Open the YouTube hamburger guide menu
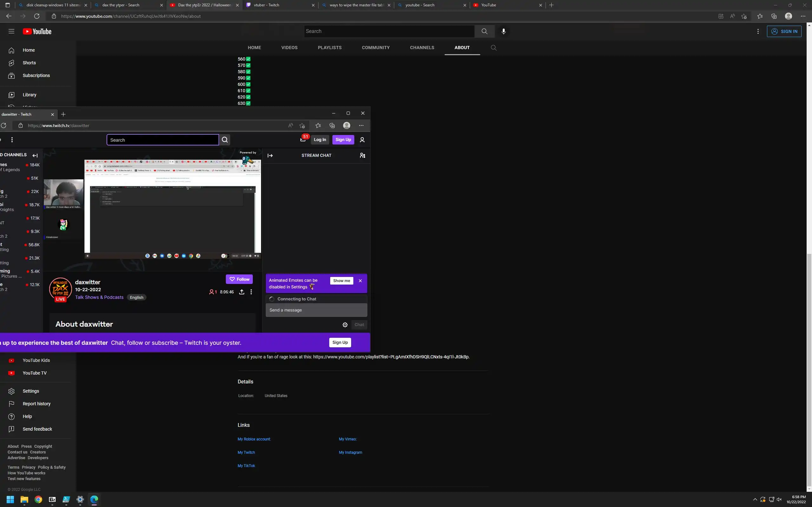812x507 pixels. click(11, 31)
